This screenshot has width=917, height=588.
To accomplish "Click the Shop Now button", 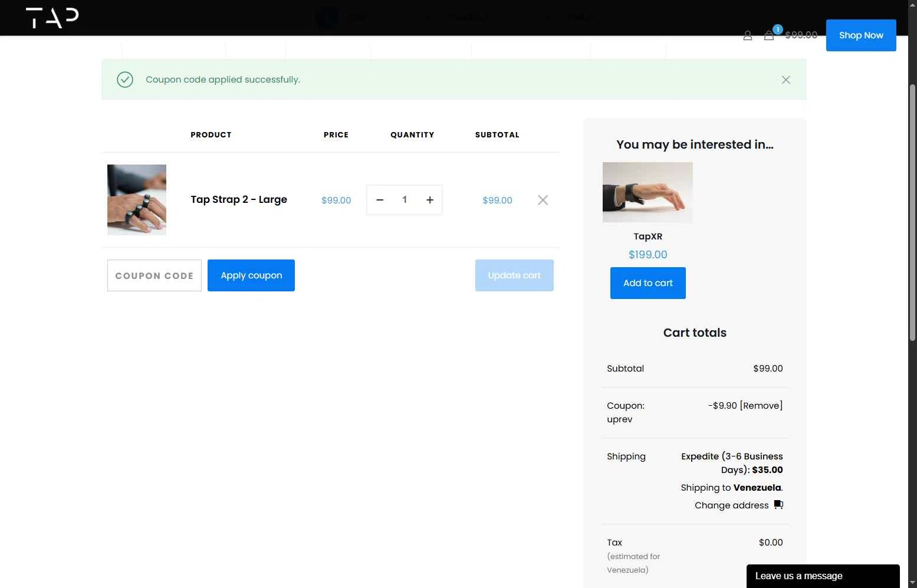I will [x=861, y=35].
